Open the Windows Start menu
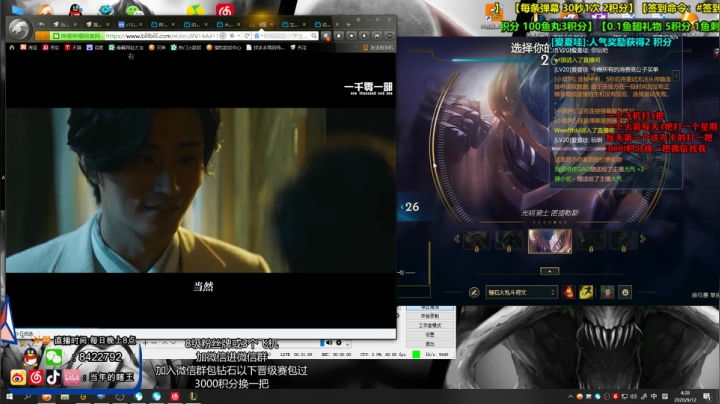 click(9, 397)
